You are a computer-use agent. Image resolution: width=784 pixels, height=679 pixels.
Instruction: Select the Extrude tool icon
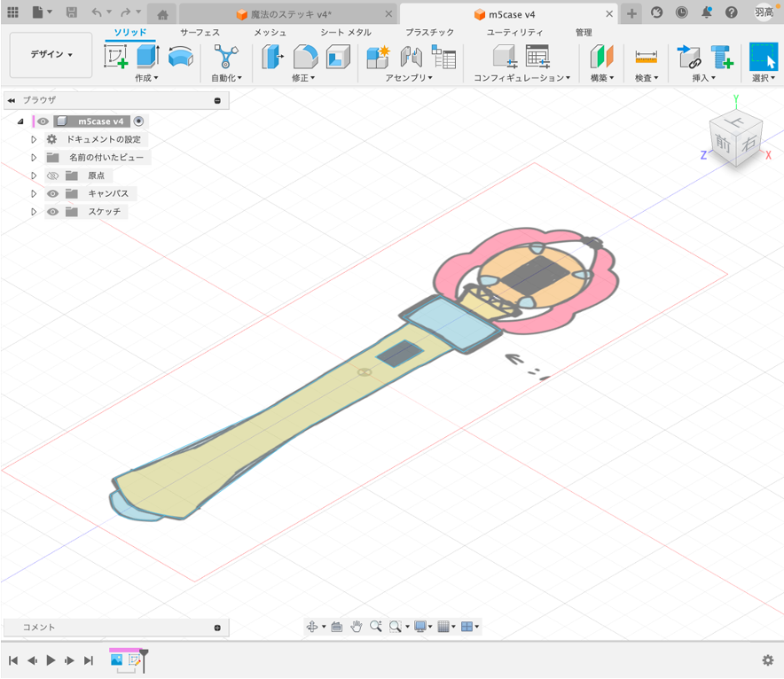(147, 57)
